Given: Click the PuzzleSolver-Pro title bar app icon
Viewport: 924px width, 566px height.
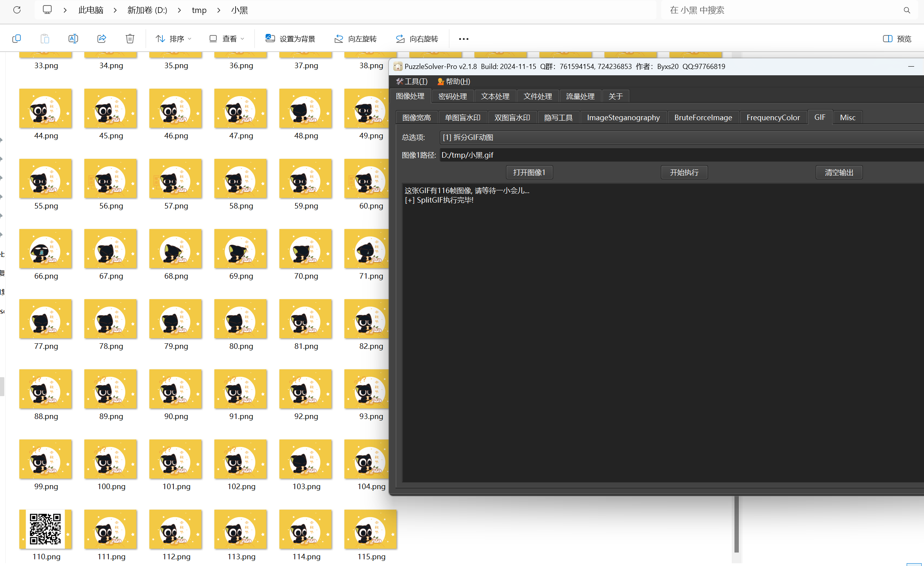Looking at the screenshot, I should (x=398, y=66).
